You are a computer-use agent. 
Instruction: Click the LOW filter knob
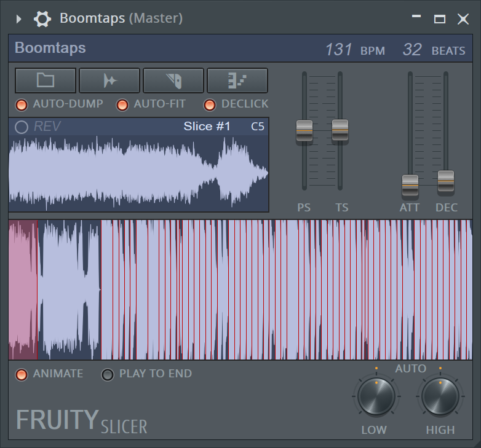point(376,396)
